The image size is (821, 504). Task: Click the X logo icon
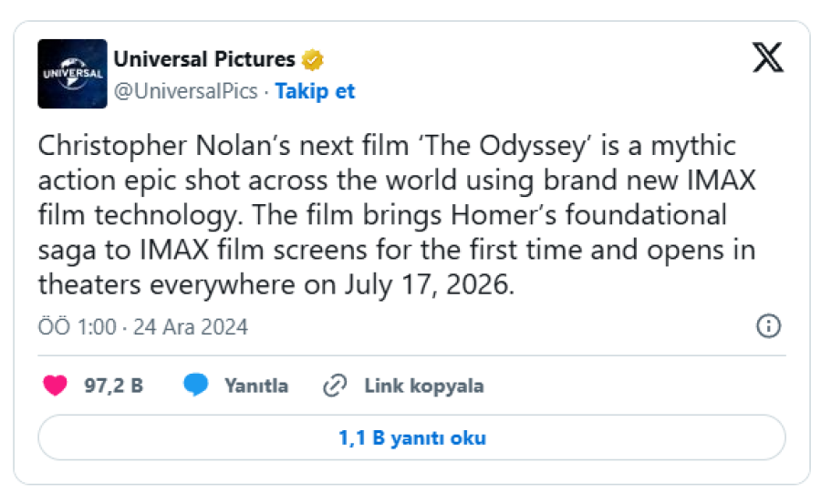coord(767,59)
